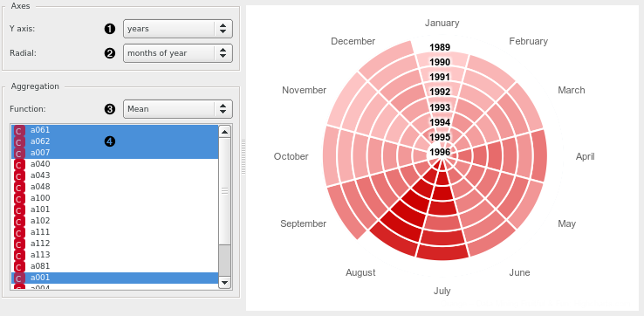Viewport: 644px width, 316px height.
Task: Select the a001 variable row
Action: tap(115, 278)
